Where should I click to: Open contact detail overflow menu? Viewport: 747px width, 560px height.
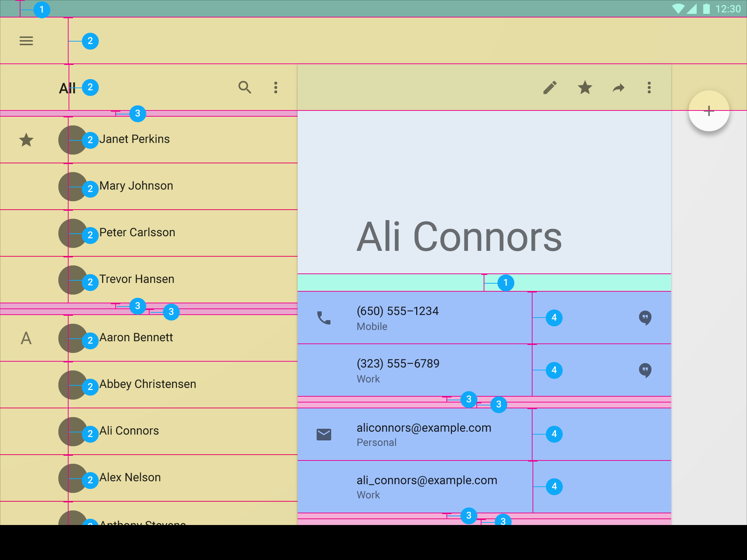tap(649, 87)
